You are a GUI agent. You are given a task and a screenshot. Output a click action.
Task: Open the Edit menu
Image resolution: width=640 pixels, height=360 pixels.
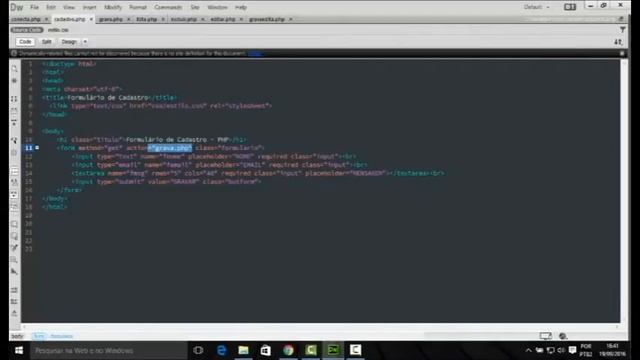click(x=51, y=7)
